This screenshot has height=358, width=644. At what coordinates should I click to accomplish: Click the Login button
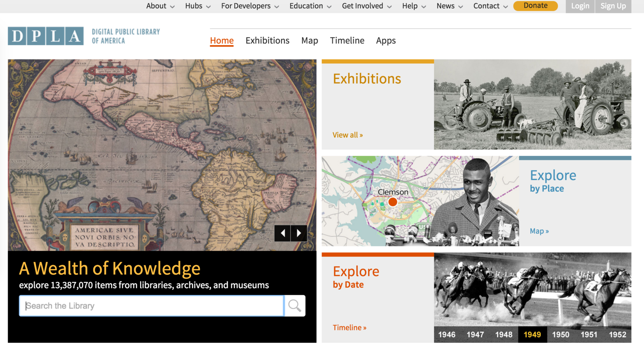(580, 6)
